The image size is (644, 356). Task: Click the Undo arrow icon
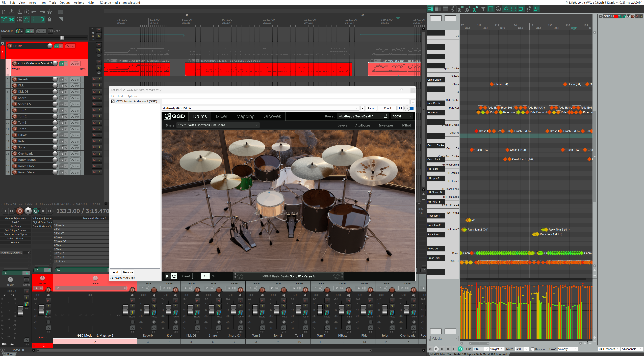(34, 12)
